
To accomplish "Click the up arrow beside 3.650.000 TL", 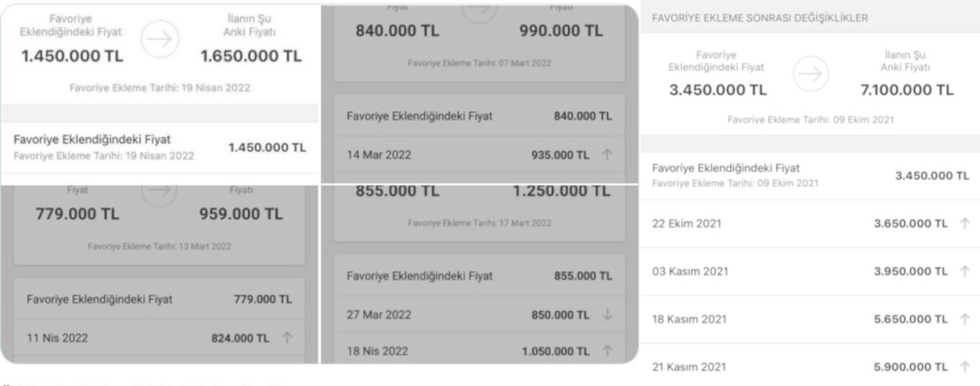I will click(x=964, y=224).
